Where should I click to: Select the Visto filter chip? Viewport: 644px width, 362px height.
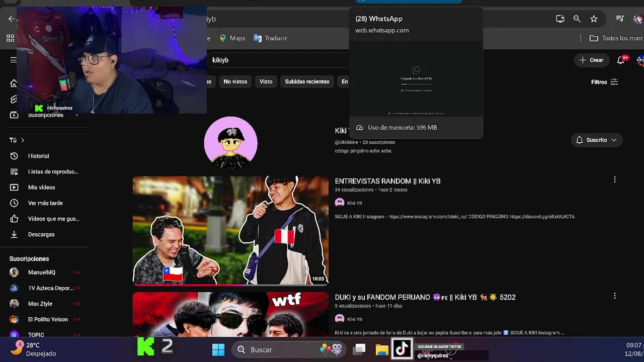click(266, 81)
